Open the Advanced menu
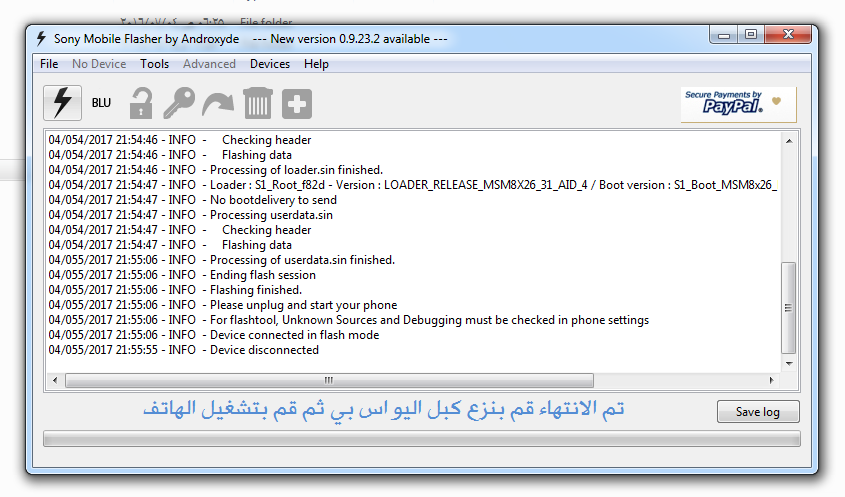The image size is (845, 497). point(209,64)
